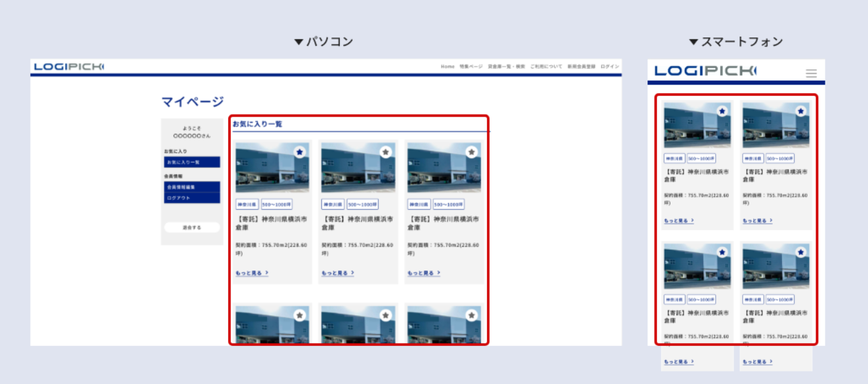Open the warehouse photo on the smartphone bottom-left card

[x=697, y=266]
